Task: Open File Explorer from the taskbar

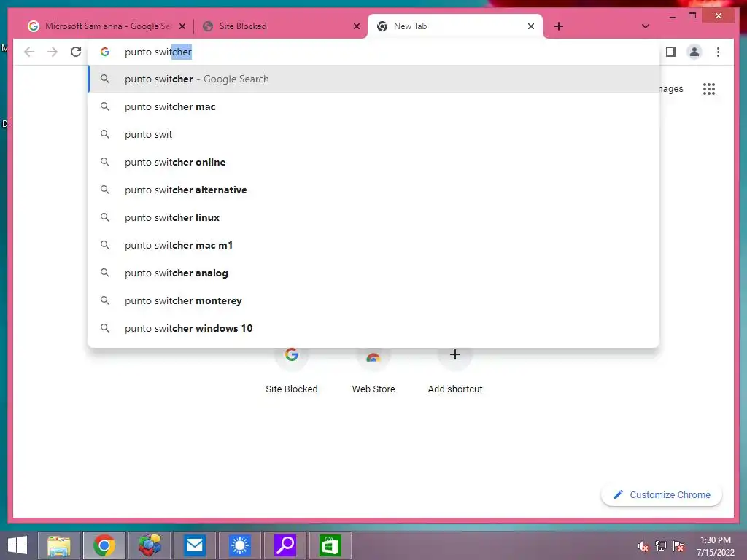Action: [59, 545]
